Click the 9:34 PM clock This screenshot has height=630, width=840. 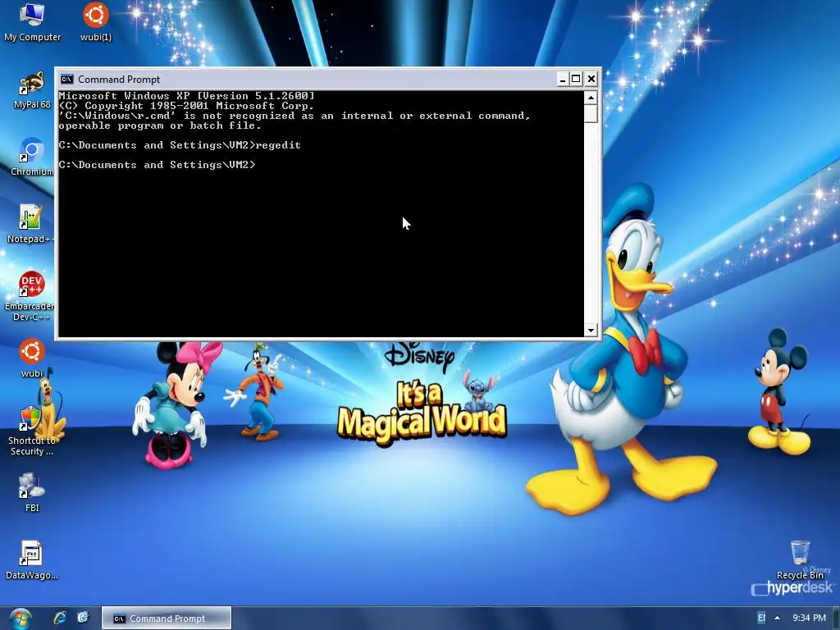click(809, 618)
